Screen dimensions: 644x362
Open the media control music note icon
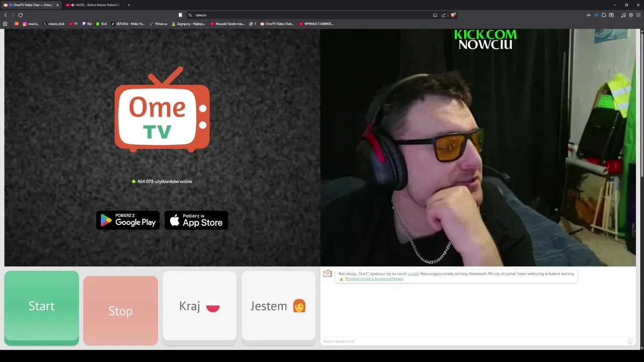pos(623,15)
